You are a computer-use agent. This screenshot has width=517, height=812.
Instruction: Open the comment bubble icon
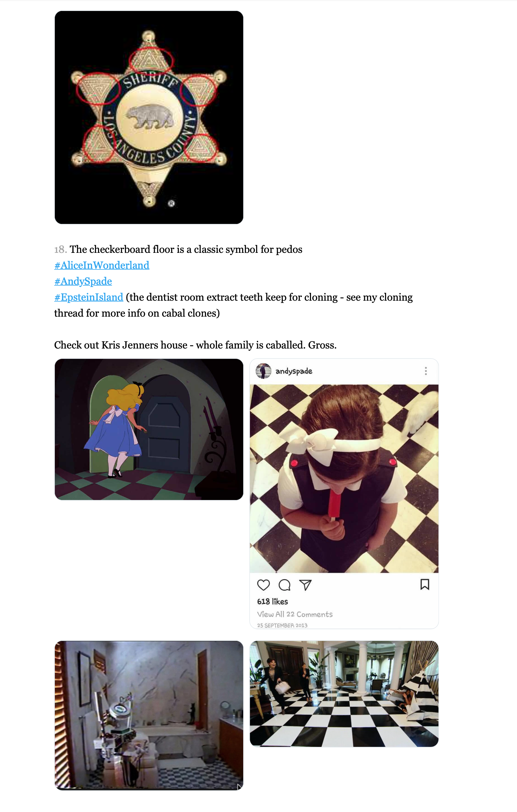point(285,585)
